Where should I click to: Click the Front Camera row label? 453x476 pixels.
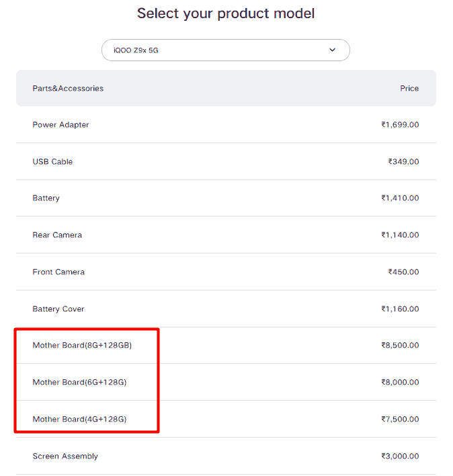(58, 272)
